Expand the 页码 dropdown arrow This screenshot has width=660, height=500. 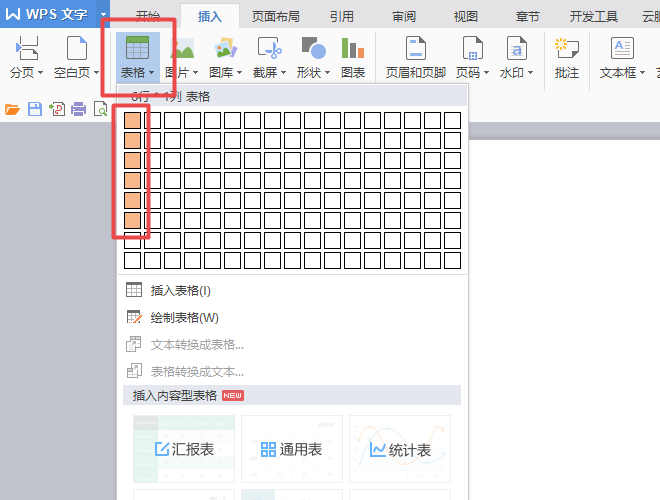486,73
